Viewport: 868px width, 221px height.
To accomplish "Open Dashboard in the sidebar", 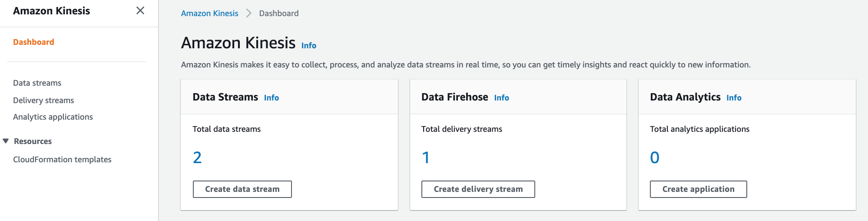I will point(33,42).
